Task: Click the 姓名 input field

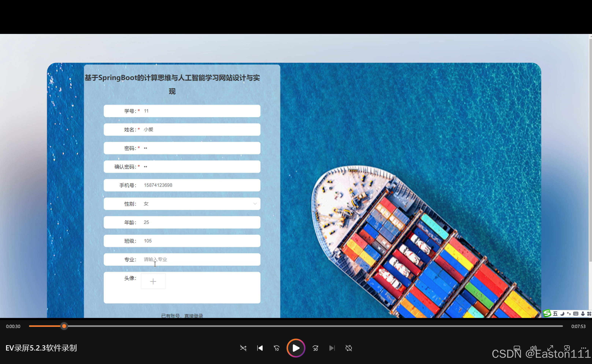Action: (x=182, y=129)
